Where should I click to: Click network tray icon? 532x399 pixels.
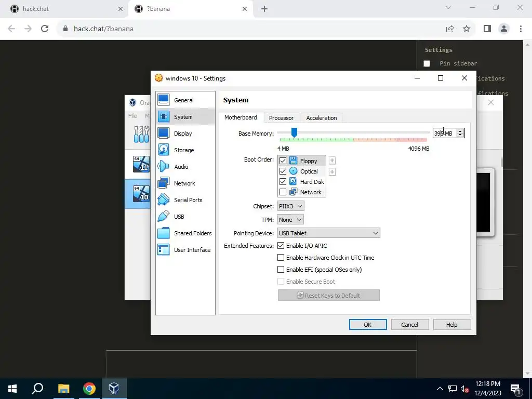pyautogui.click(x=453, y=389)
